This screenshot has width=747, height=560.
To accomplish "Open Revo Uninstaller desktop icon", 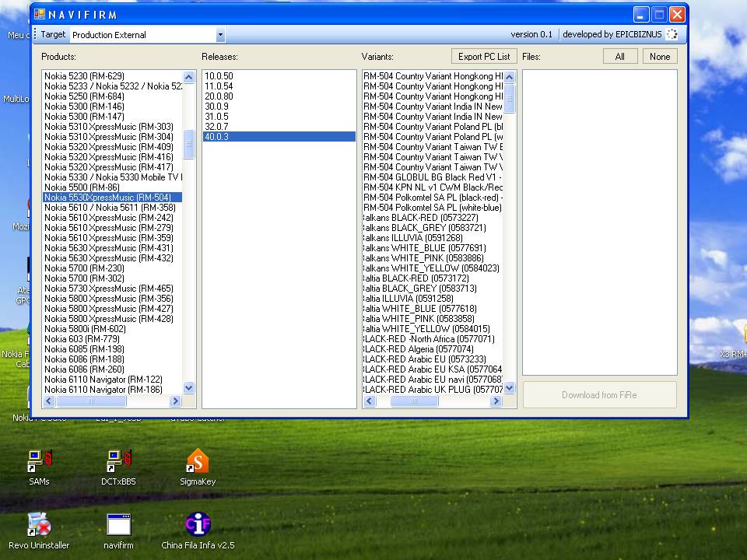I will coord(39,530).
